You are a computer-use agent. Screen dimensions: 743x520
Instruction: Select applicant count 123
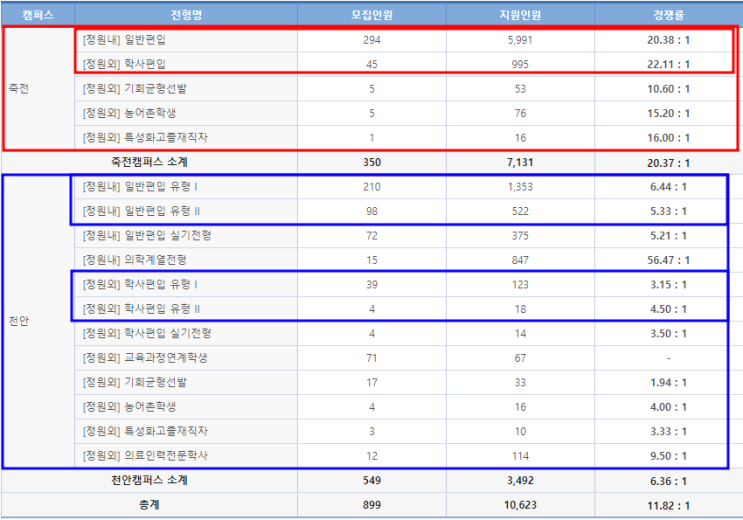[520, 284]
